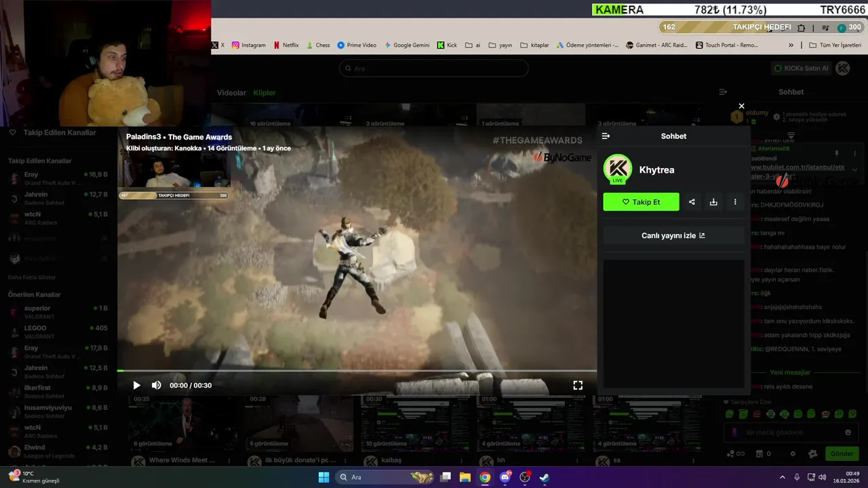Click the Bir mesaj gönderin field
The image size is (868, 488).
pos(790,432)
